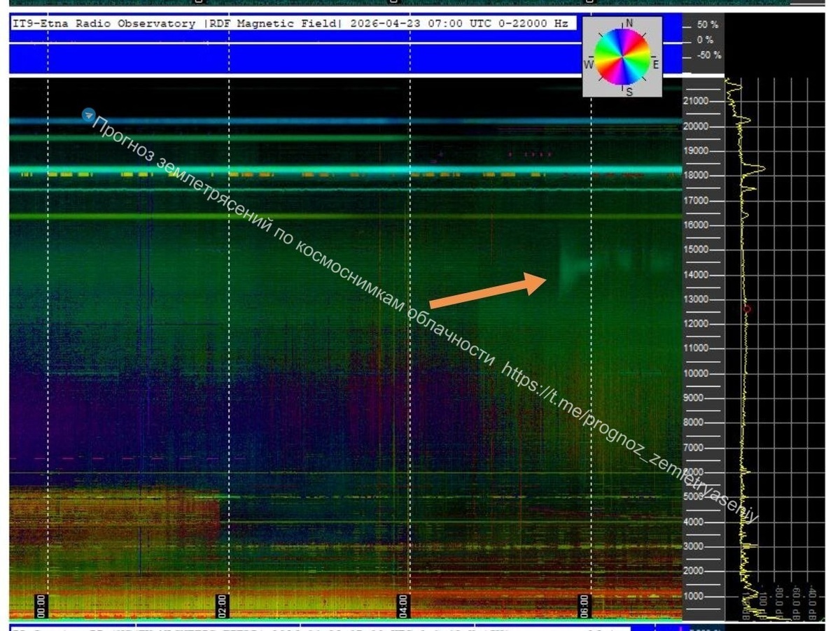The image size is (840, 631).
Task: Click the 21000 Hz frequency label
Action: (x=697, y=101)
